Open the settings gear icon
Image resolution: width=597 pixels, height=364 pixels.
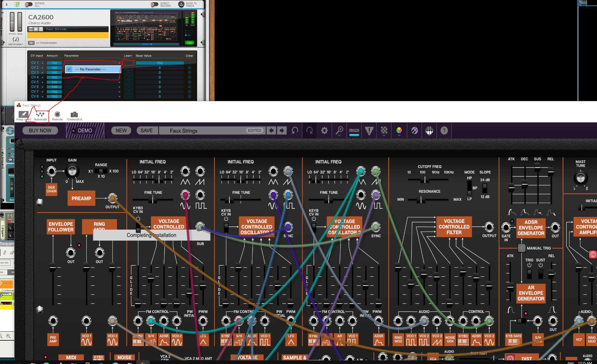tap(325, 130)
